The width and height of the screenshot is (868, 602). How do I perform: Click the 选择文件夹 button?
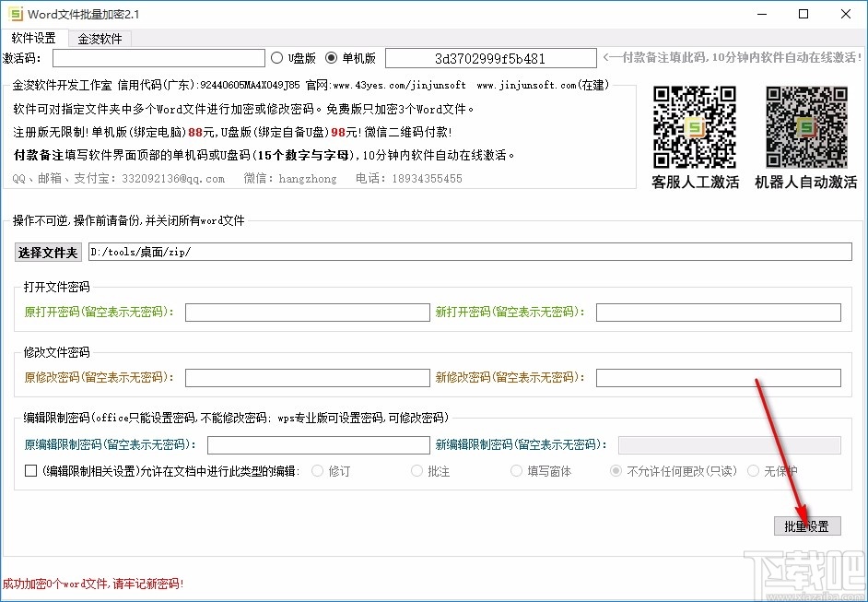tap(47, 252)
